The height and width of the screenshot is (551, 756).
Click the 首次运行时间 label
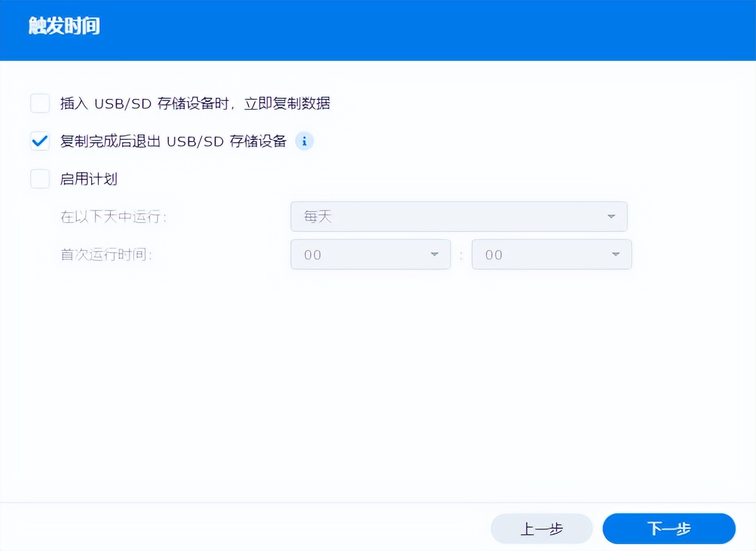coord(106,254)
